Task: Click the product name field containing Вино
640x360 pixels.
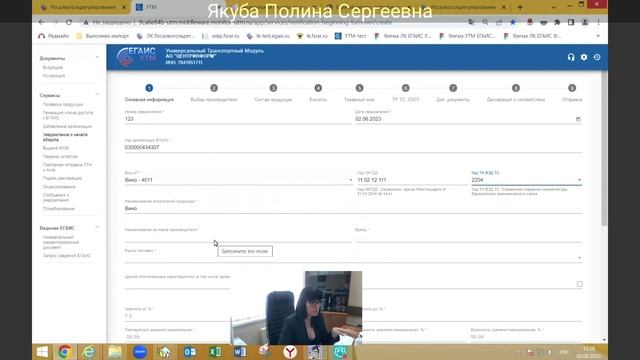Action: click(x=353, y=209)
